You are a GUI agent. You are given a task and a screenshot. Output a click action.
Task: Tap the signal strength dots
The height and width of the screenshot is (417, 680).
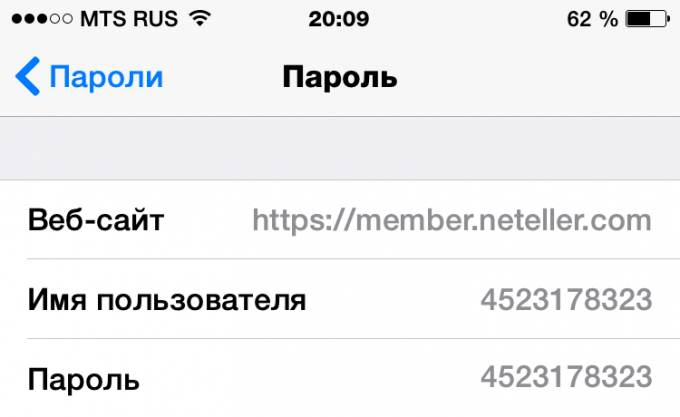click(x=42, y=19)
